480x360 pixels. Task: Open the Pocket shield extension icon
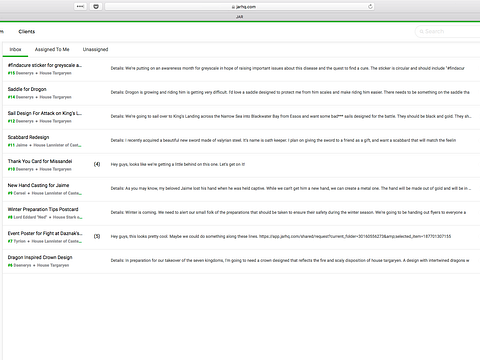click(96, 6)
